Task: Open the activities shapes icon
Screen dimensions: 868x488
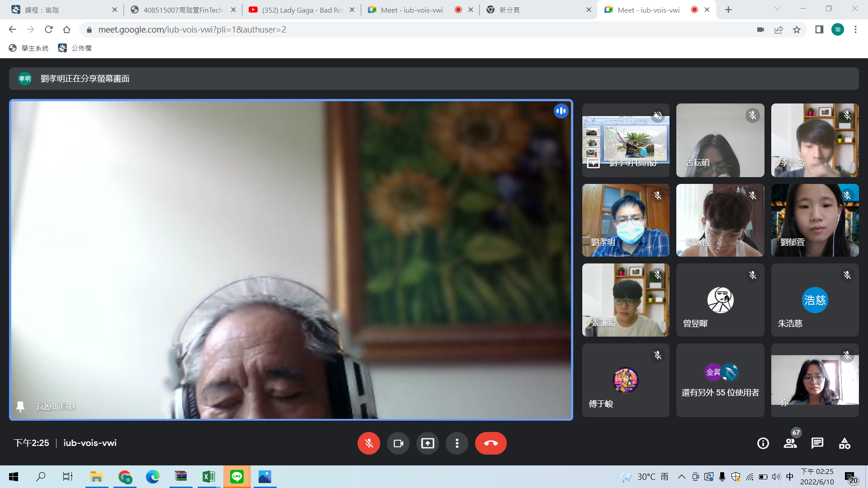Action: tap(844, 443)
